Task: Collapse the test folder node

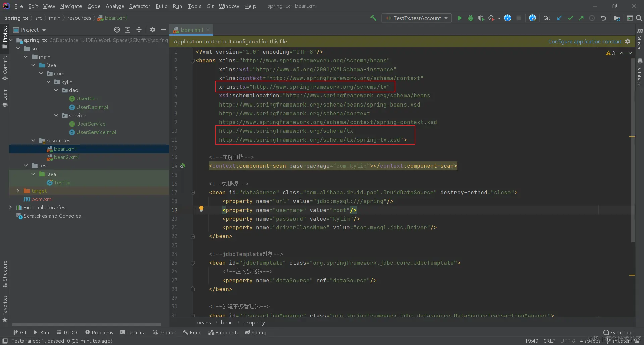Action: (26, 166)
